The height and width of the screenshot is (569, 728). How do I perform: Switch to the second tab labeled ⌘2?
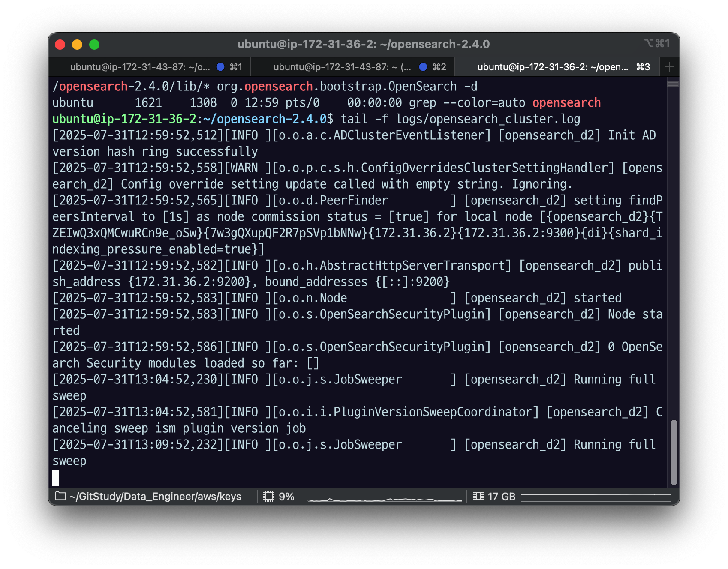point(353,67)
